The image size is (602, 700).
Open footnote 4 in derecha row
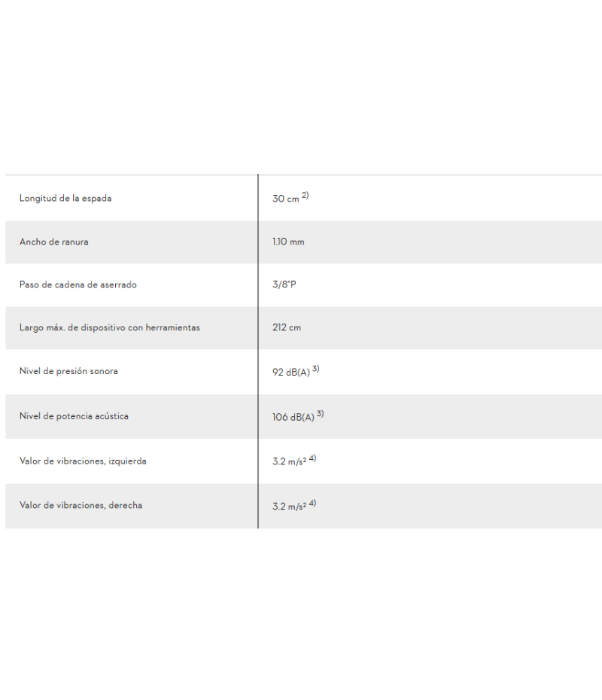pyautogui.click(x=312, y=503)
